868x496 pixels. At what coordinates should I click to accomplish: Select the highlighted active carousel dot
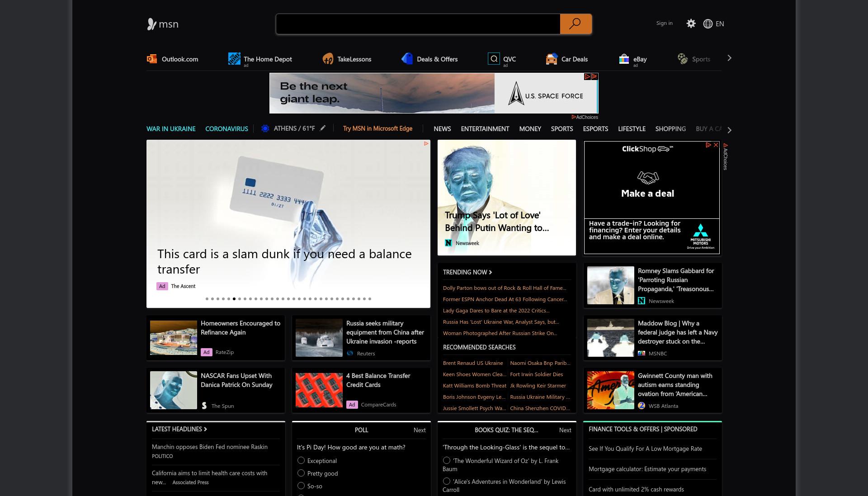(x=234, y=299)
